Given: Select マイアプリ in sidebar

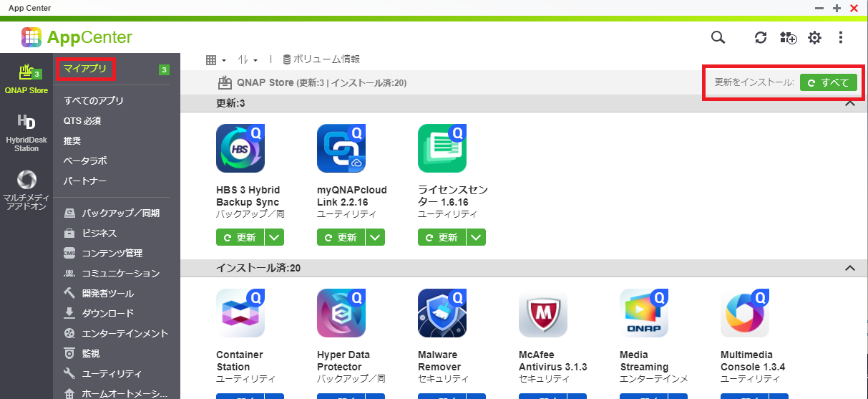Looking at the screenshot, I should click(x=84, y=69).
